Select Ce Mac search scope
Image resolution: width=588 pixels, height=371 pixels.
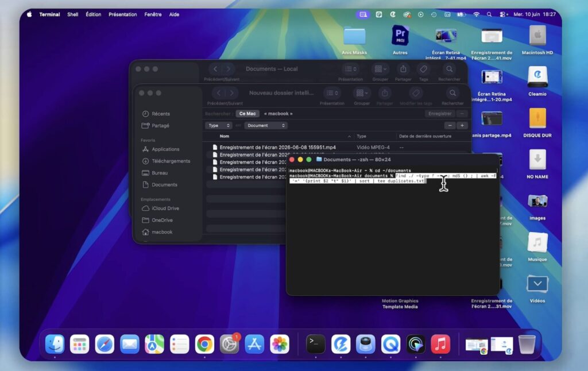pyautogui.click(x=247, y=113)
